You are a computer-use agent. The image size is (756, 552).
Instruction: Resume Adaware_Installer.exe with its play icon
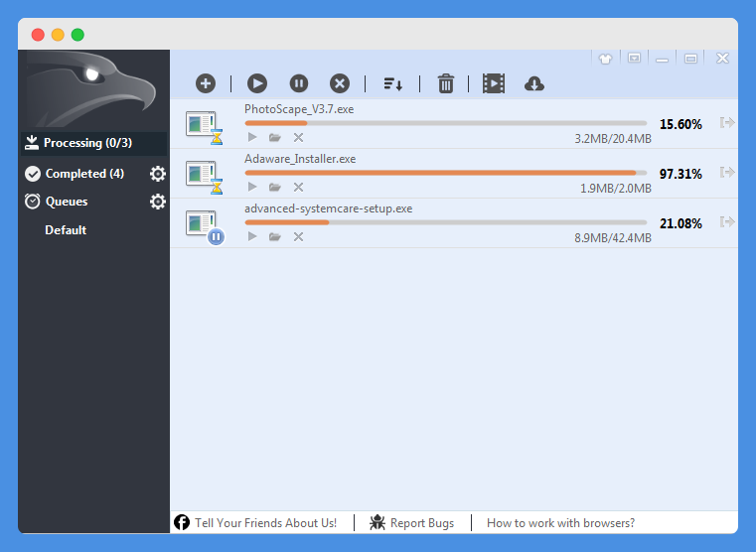(x=251, y=187)
